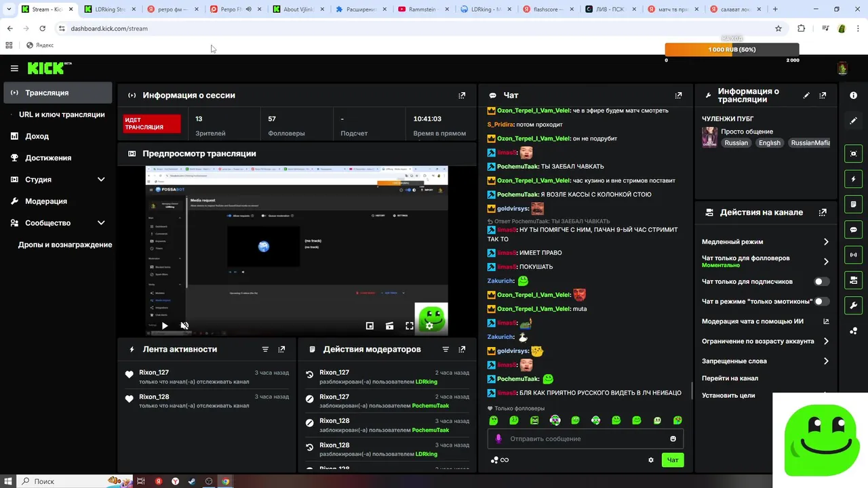Open chat settings gear icon

651,460
